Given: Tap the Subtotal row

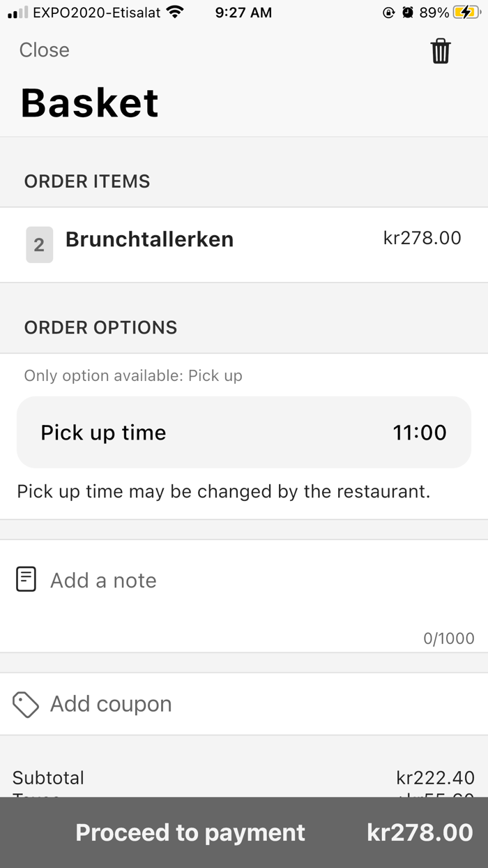Looking at the screenshot, I should [x=243, y=777].
